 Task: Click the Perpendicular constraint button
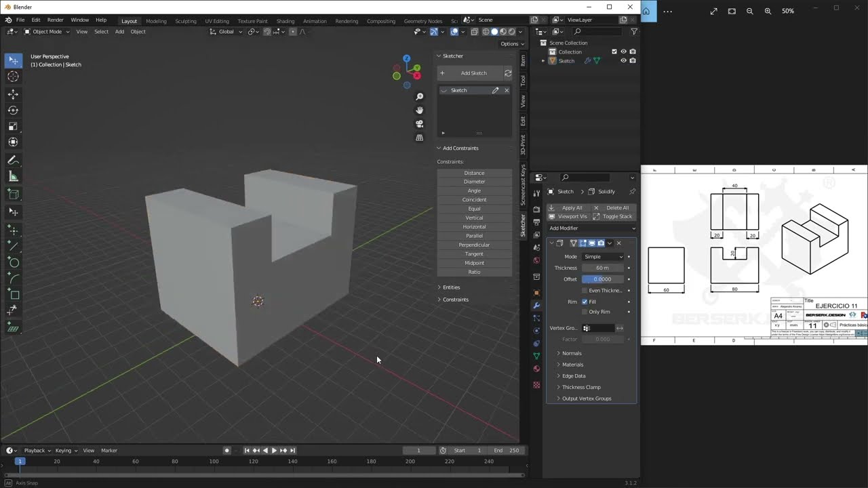pos(474,245)
